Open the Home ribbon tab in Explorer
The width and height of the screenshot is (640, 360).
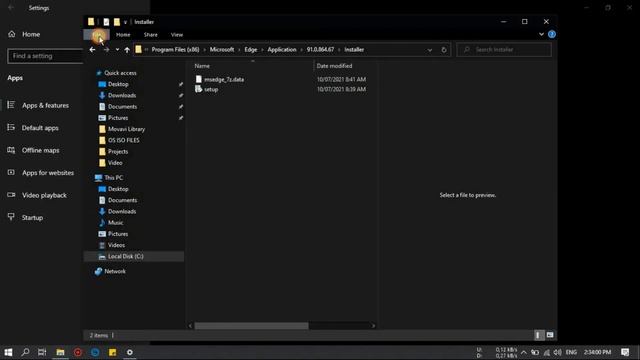[123, 35]
